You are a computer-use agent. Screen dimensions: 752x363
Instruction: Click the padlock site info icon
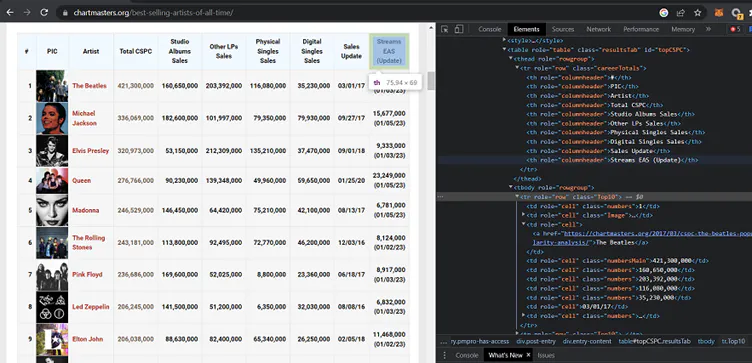65,13
